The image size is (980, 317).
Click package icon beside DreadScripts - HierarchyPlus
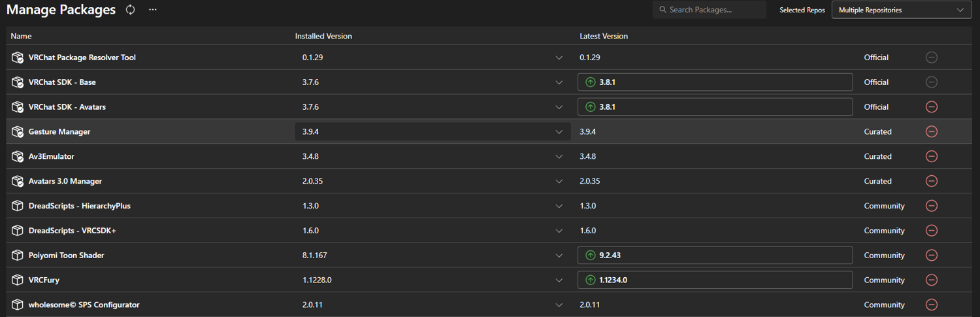pos(18,206)
